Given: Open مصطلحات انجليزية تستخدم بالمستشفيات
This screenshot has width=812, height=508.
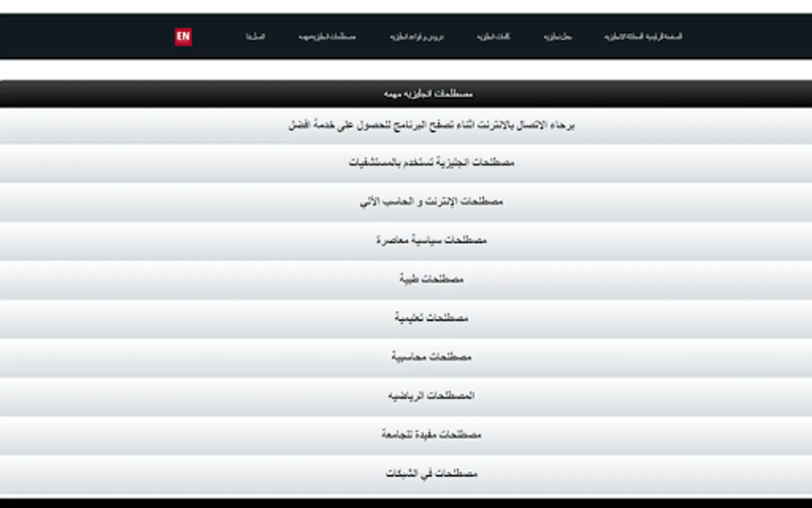Looking at the screenshot, I should tap(406, 163).
